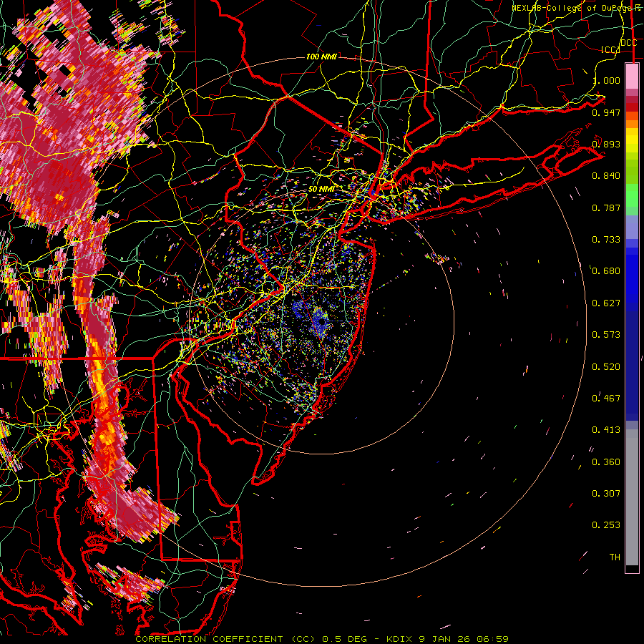Select the 0.893 scale label

tap(606, 144)
